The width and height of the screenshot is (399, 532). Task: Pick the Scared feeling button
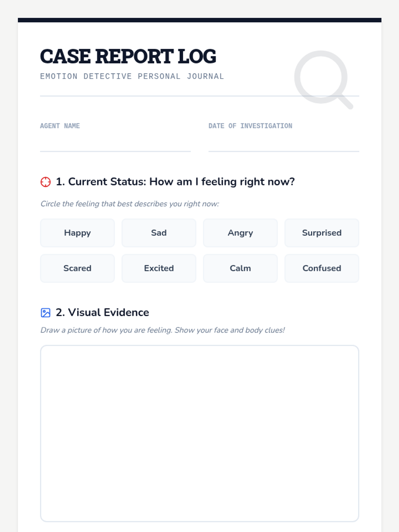[x=77, y=268]
